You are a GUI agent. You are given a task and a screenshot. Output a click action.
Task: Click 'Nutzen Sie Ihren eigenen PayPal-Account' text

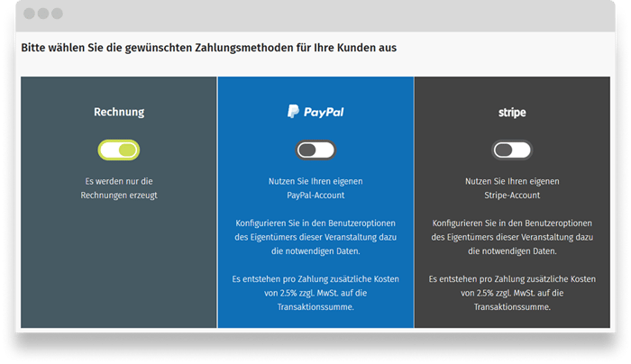[x=315, y=188]
